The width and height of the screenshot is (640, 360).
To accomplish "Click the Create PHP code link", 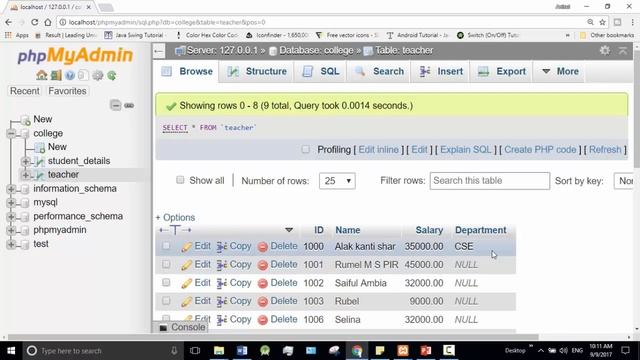I will pos(540,149).
